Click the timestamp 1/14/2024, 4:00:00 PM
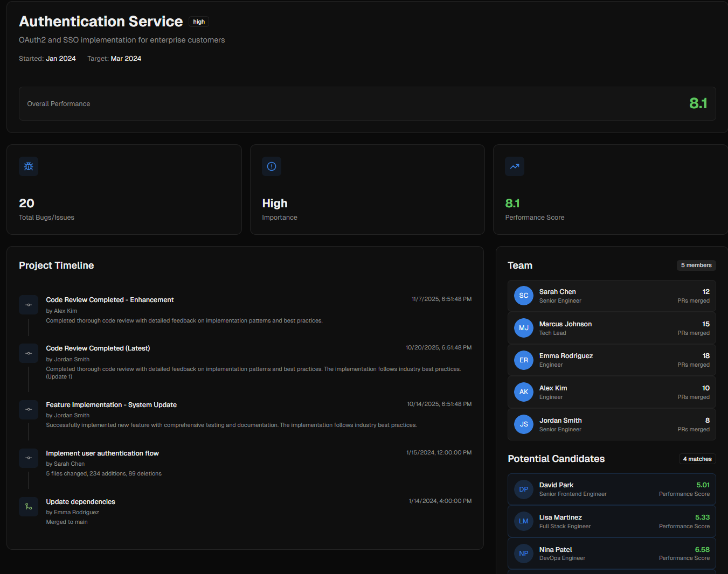728x574 pixels. [440, 501]
